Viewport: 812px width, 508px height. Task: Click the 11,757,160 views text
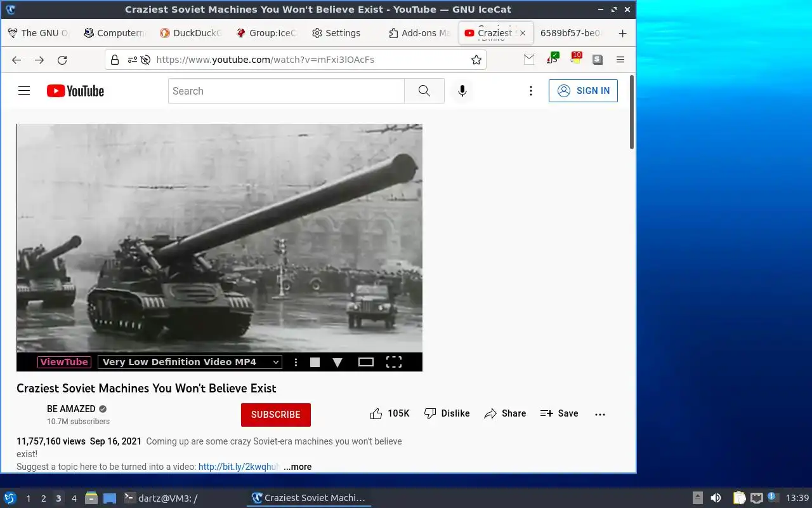pos(51,441)
